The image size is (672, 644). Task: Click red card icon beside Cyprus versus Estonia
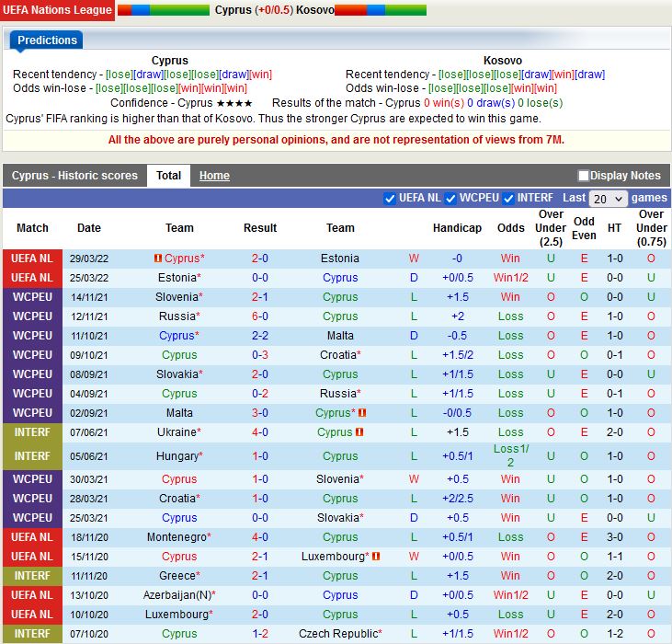coord(158,259)
